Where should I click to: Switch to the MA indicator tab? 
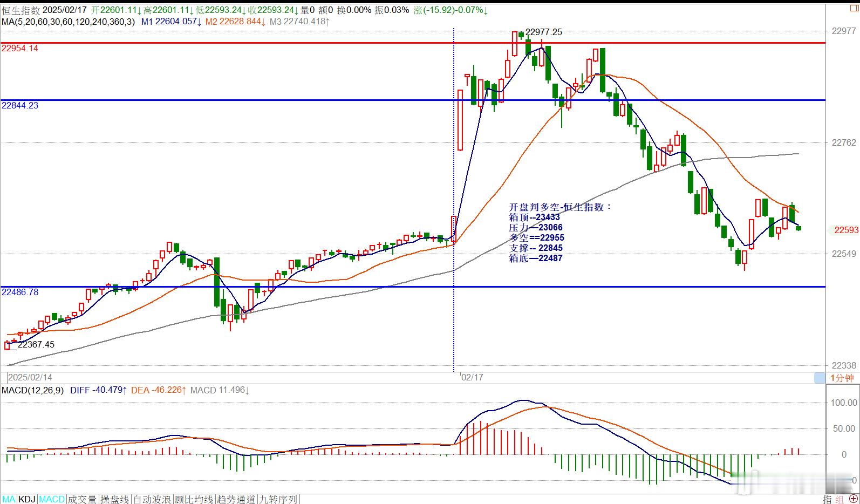(9, 499)
